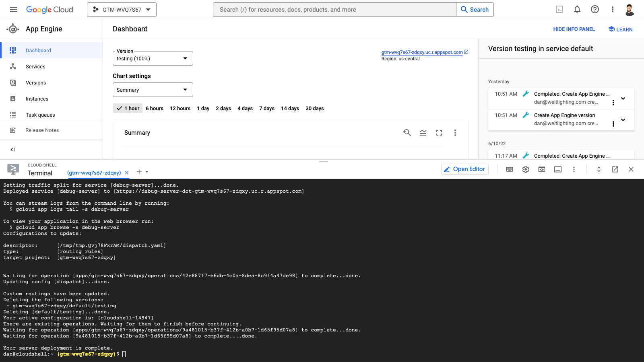View the Summary chart in full screen
644x362 pixels.
tap(439, 133)
